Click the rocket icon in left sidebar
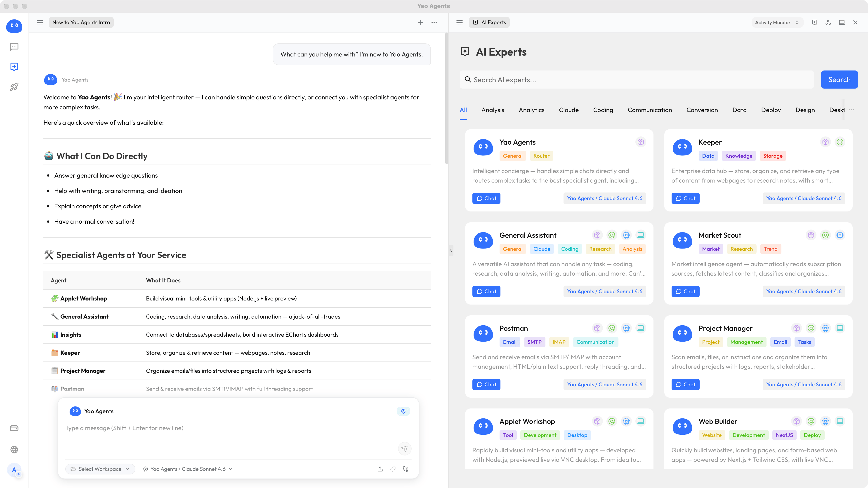The height and width of the screenshot is (488, 868). coord(14,87)
